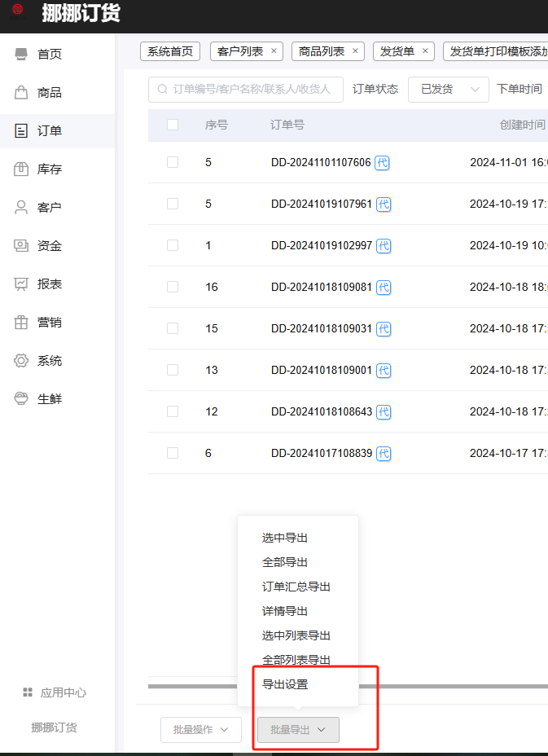The image size is (548, 756).
Task: Open the 客户 person icon
Action: click(21, 208)
